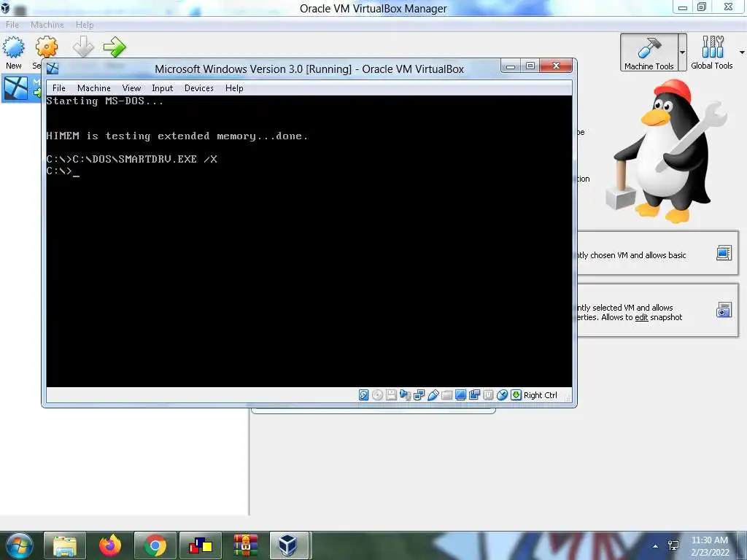The height and width of the screenshot is (560, 747).
Task: Click the mouse integration indicator in VM status bar
Action: 502,394
